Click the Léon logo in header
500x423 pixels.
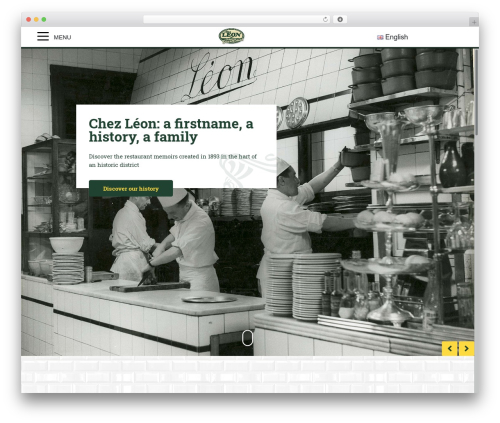[231, 36]
